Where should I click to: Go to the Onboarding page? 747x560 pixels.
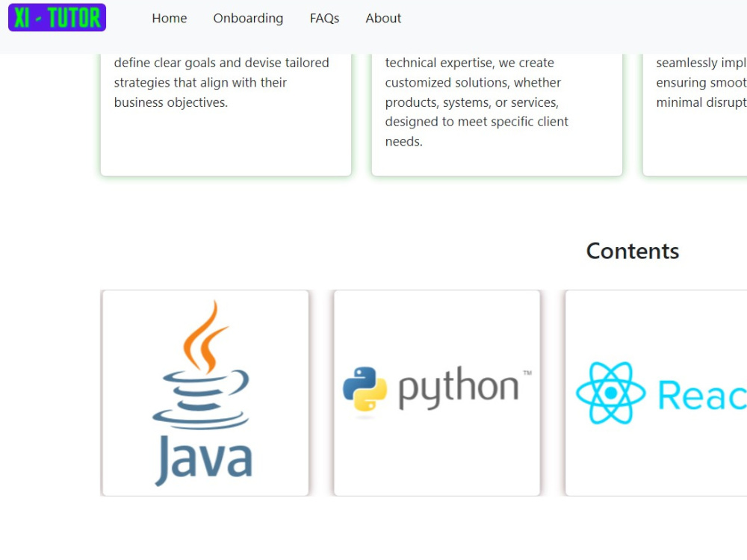[x=248, y=18]
